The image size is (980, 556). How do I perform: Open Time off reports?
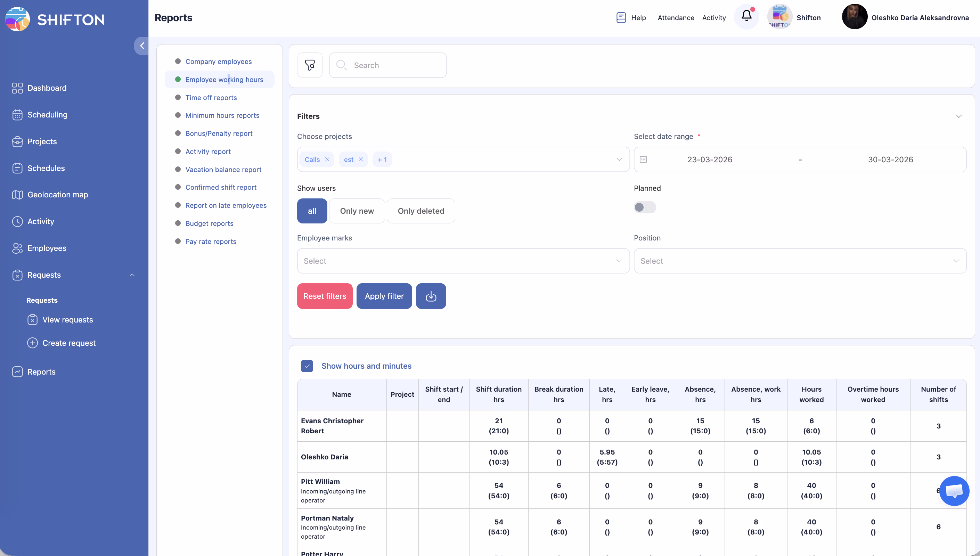pyautogui.click(x=211, y=97)
